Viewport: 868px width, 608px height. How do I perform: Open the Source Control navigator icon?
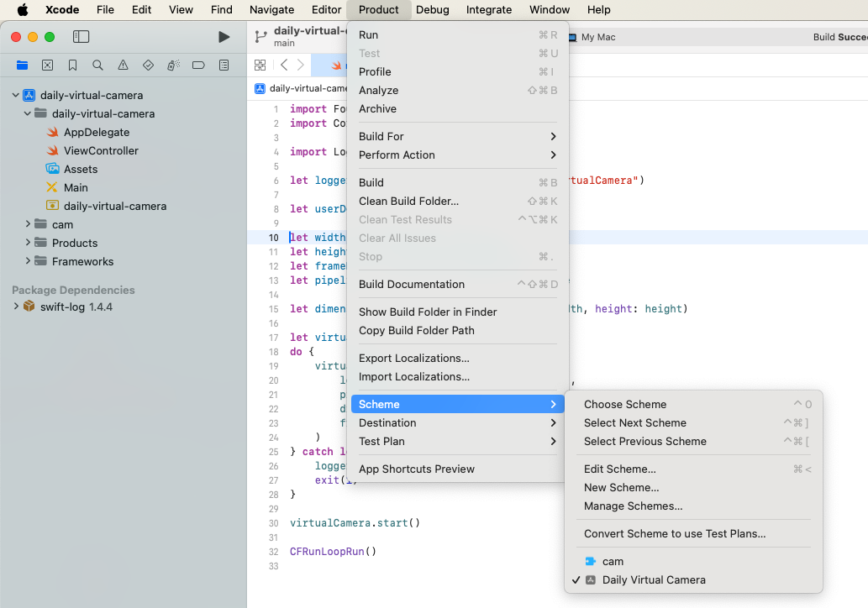pyautogui.click(x=48, y=66)
